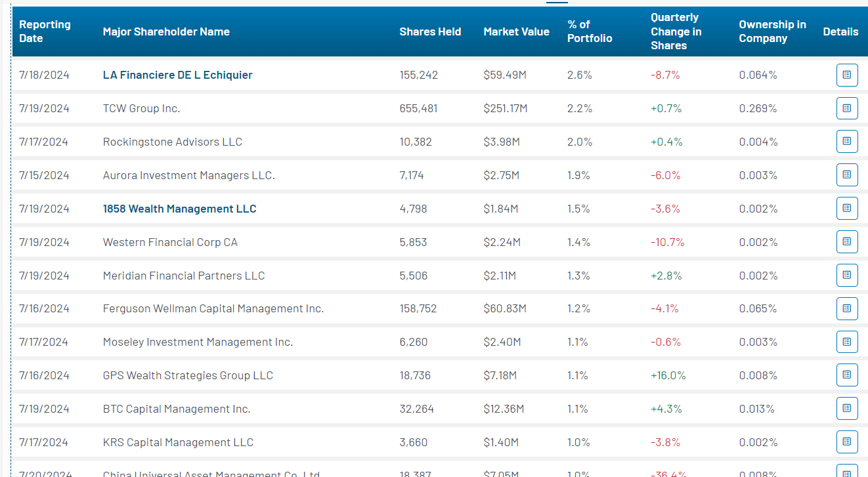Open details icon for Moseley Investment Management Inc.

847,342
